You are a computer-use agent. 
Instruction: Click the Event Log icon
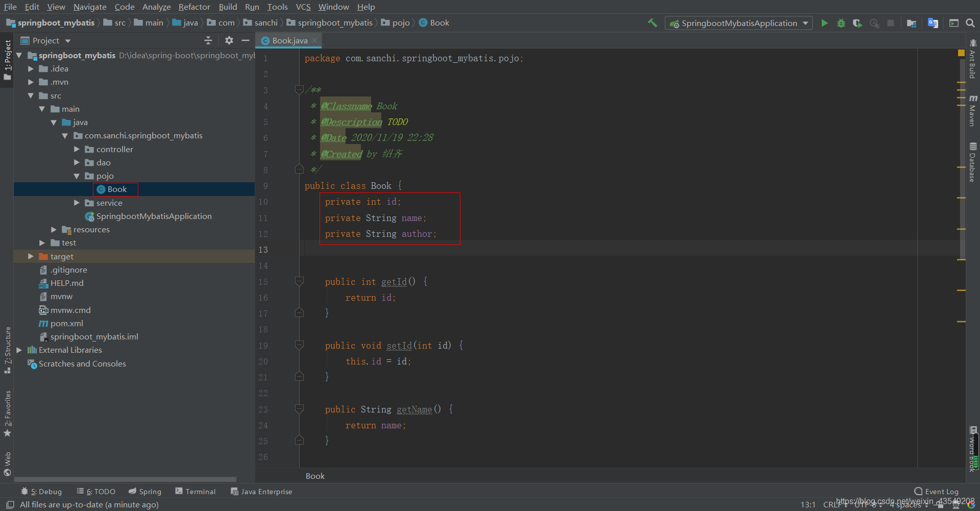[918, 491]
